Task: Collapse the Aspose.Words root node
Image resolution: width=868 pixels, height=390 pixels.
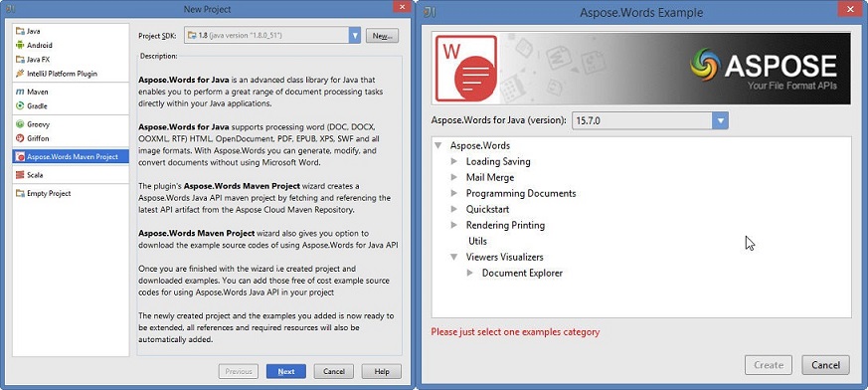Action: (437, 145)
